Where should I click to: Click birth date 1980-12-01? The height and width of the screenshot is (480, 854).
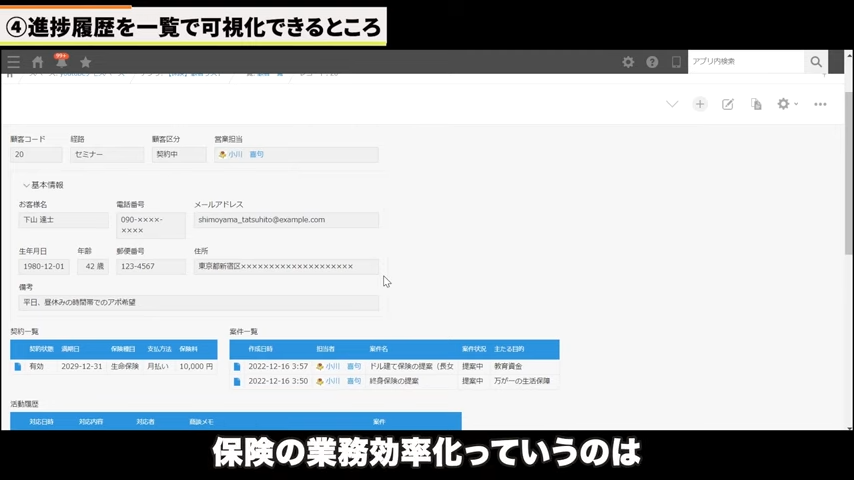(44, 266)
